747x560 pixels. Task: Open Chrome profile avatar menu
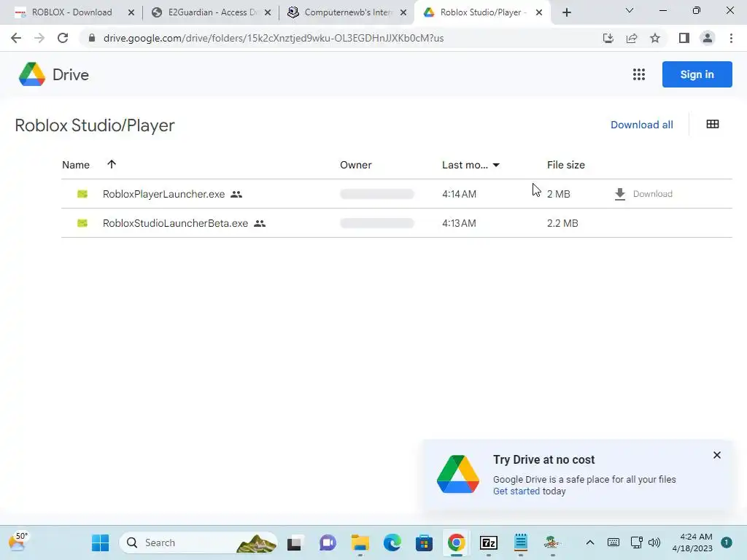[x=708, y=38]
